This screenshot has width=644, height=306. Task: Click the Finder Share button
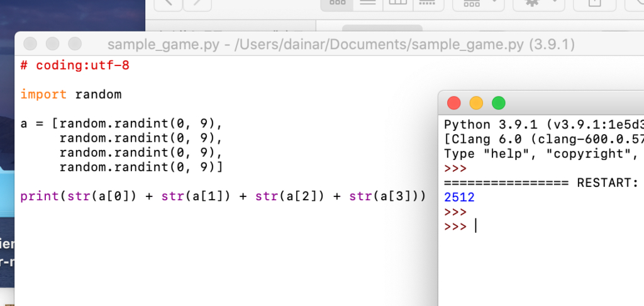point(594,3)
